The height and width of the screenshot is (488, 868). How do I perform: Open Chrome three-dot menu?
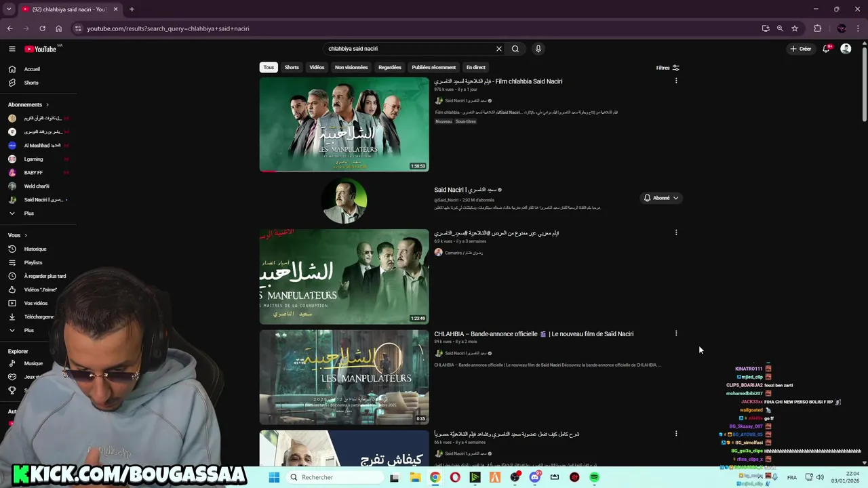[858, 28]
